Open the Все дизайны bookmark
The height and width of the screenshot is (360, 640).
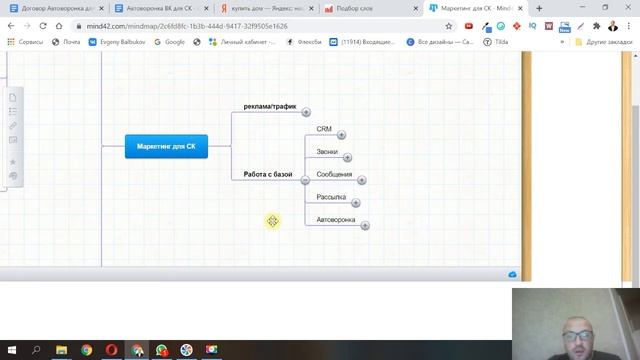click(x=440, y=42)
